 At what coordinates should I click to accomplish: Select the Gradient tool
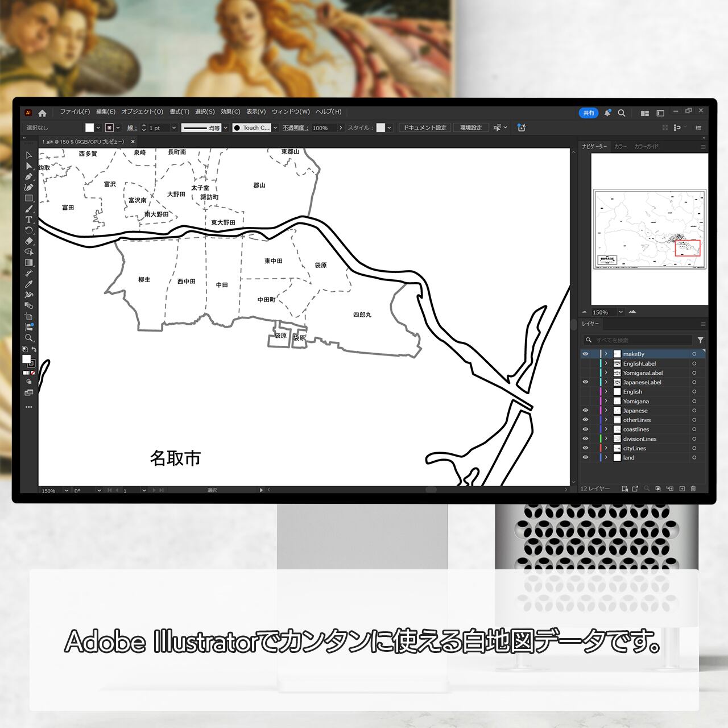click(29, 263)
